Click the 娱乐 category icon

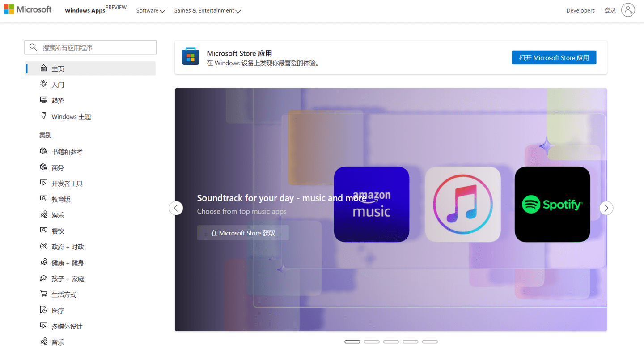pyautogui.click(x=43, y=215)
